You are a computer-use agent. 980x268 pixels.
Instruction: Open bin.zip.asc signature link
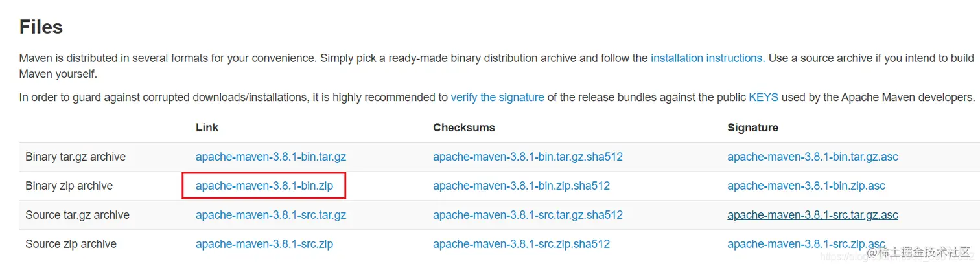[x=806, y=186]
